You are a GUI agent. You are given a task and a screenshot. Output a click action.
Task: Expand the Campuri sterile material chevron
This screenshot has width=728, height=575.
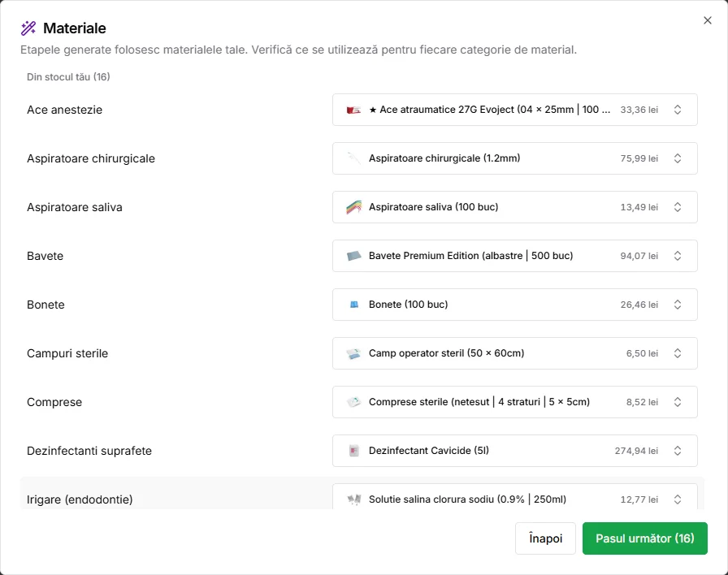coord(678,353)
